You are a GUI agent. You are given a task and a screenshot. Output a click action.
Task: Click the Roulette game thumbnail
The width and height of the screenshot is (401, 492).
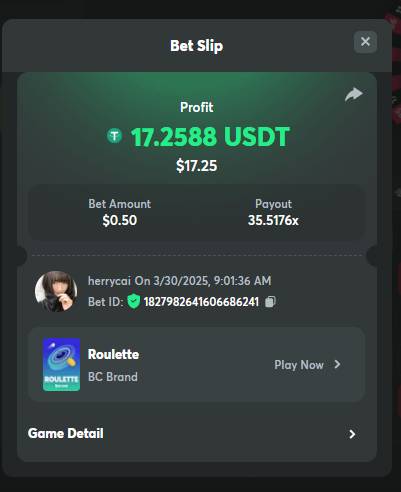tap(61, 364)
